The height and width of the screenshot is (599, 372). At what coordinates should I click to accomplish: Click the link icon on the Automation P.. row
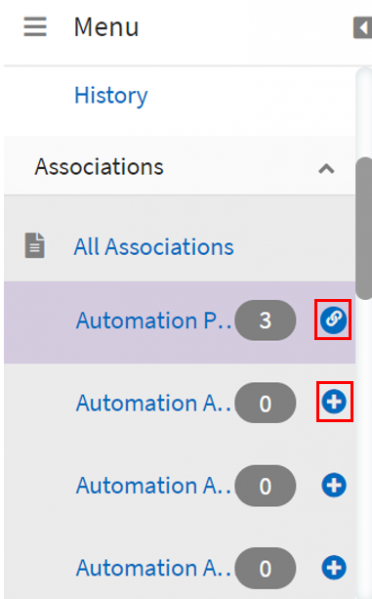(333, 320)
